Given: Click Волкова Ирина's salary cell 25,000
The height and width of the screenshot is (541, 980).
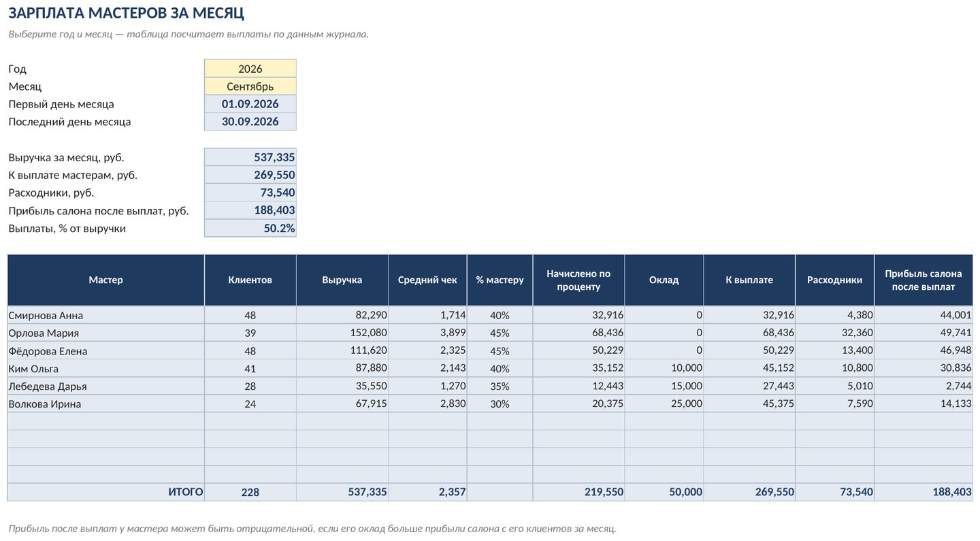Looking at the screenshot, I should (664, 404).
